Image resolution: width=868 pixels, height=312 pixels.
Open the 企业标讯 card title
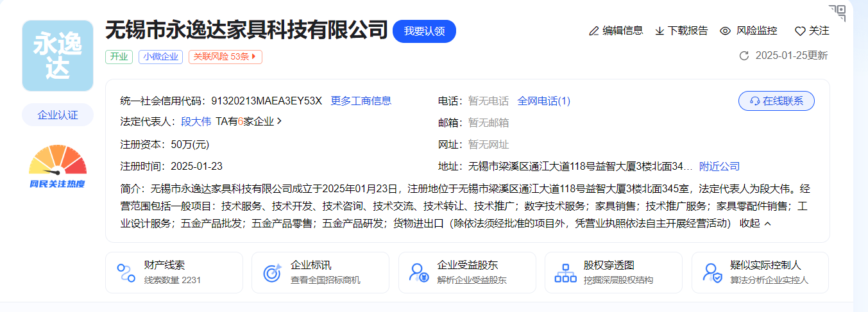pos(311,265)
